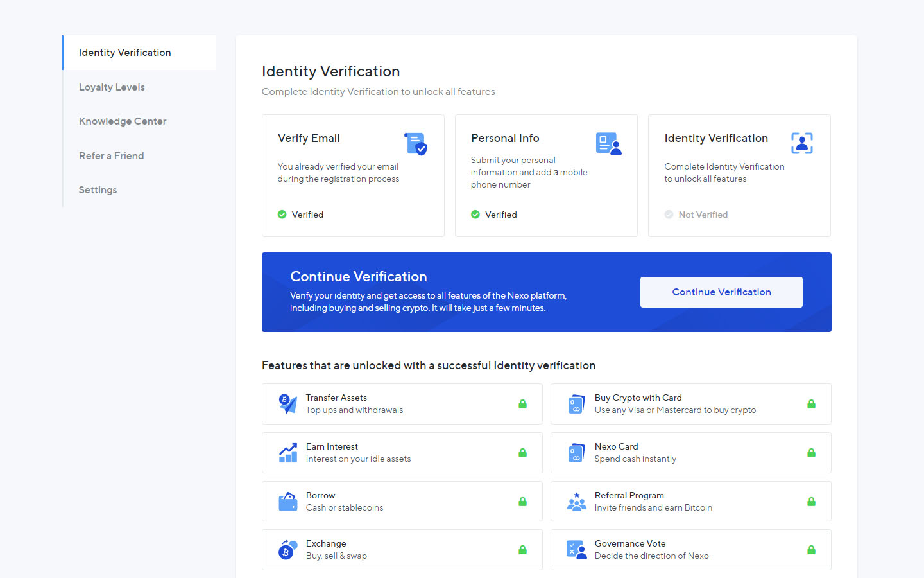Open the Identity Verification sidebar tab

pos(139,53)
